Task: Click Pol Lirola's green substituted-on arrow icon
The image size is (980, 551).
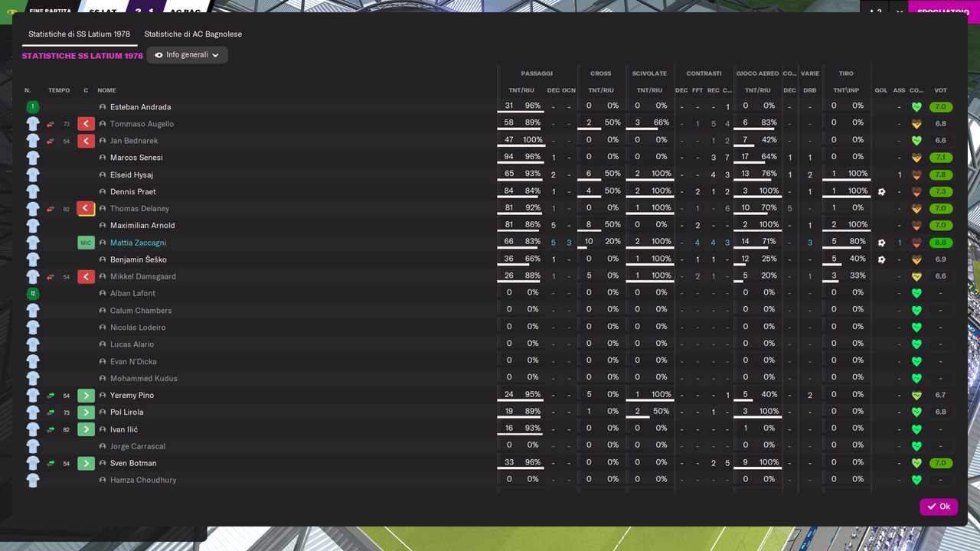Action: 86,412
